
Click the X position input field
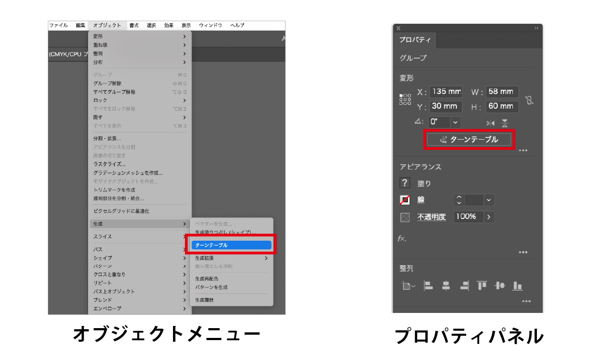point(446,92)
